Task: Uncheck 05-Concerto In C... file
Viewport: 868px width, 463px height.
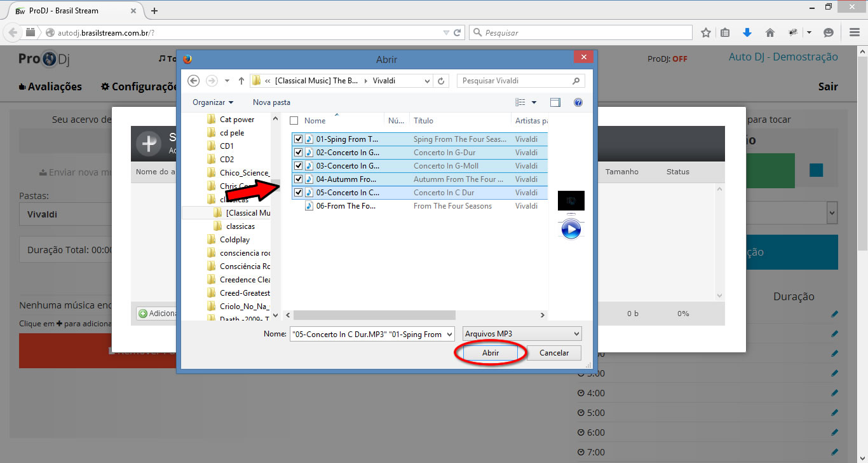Action: [x=299, y=193]
